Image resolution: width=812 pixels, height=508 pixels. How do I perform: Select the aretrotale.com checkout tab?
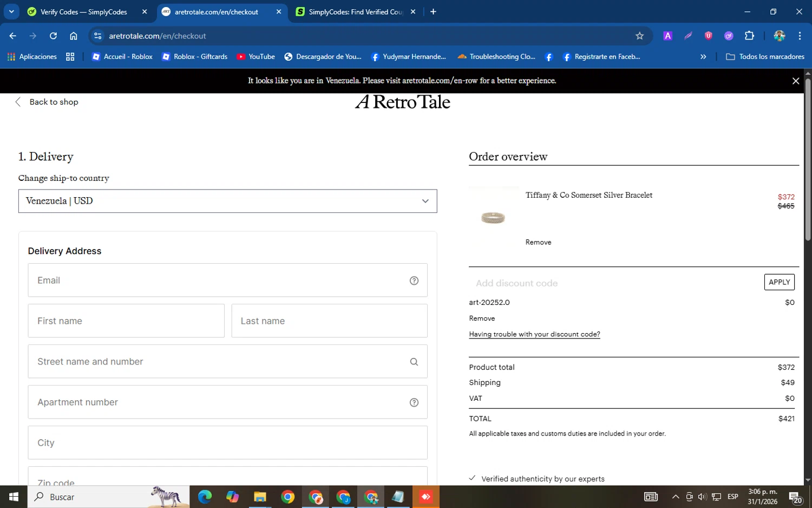(x=217, y=12)
